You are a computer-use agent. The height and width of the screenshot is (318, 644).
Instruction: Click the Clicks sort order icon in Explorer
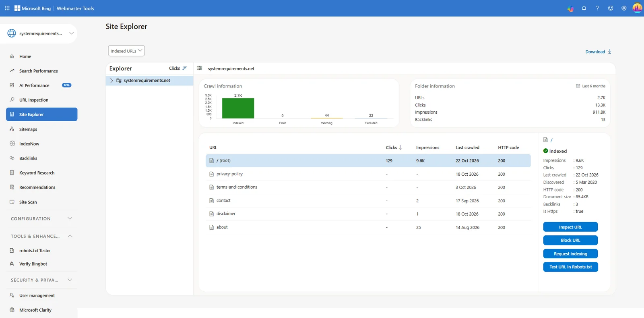tap(184, 68)
